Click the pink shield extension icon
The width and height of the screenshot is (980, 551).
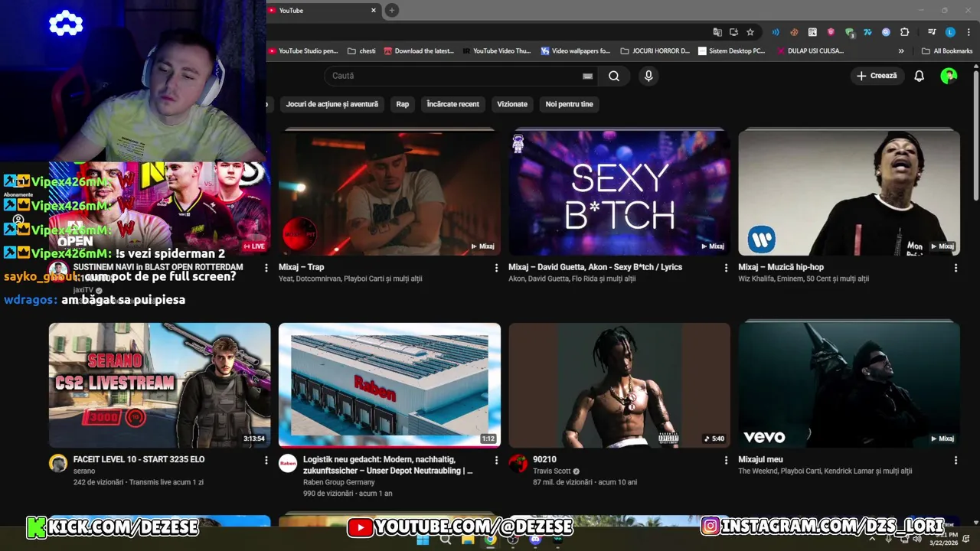pyautogui.click(x=831, y=32)
